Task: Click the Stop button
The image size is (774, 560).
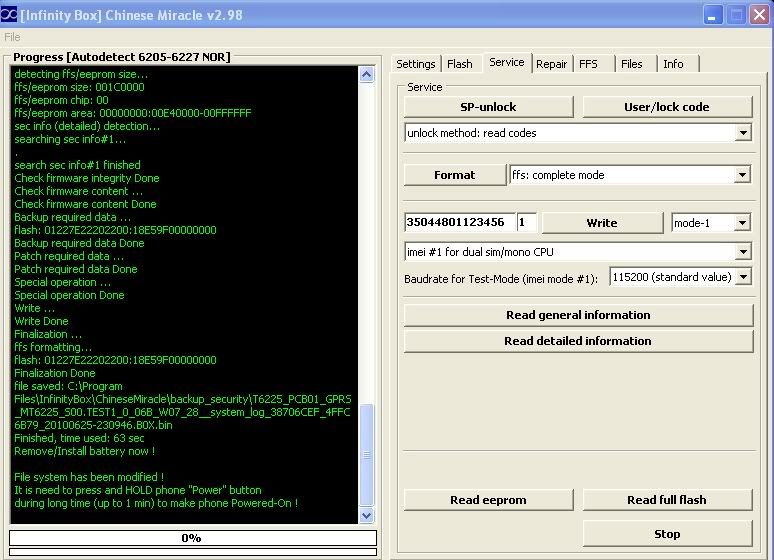Action: (667, 534)
